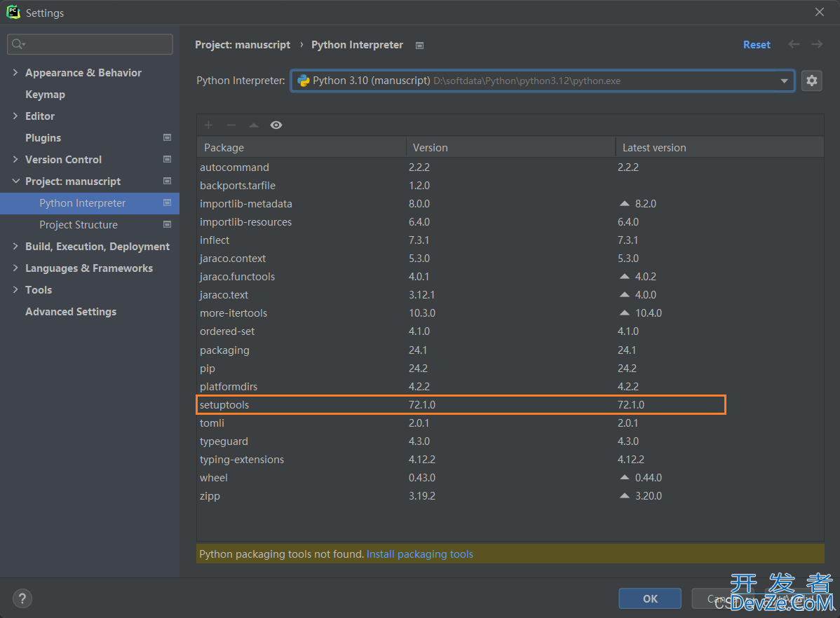The height and width of the screenshot is (618, 840).
Task: Click the forward navigation arrow
Action: [x=816, y=44]
